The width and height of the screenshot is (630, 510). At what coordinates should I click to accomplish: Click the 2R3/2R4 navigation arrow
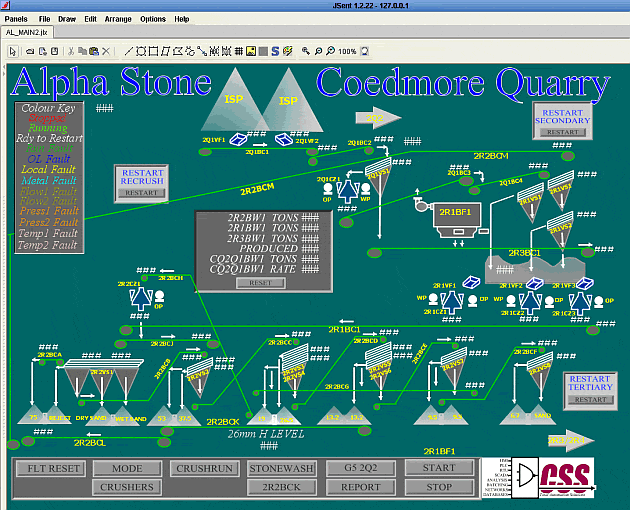click(571, 440)
